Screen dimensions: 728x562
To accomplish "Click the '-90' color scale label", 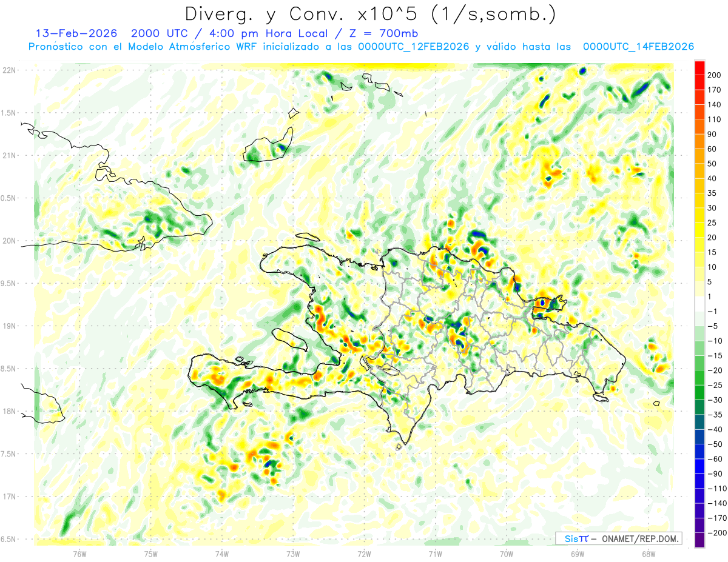I will click(716, 473).
